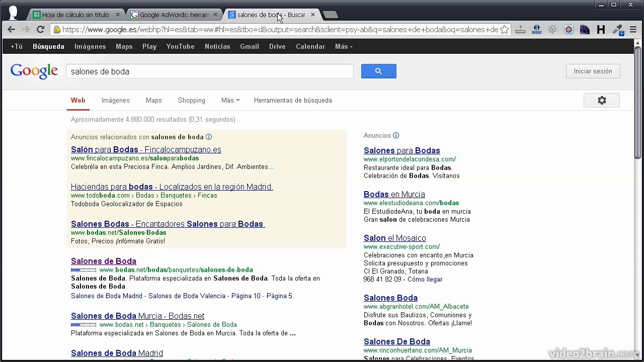Click the Cómo llegar link
Viewport: 644px width, 362px height.
pos(425,280)
